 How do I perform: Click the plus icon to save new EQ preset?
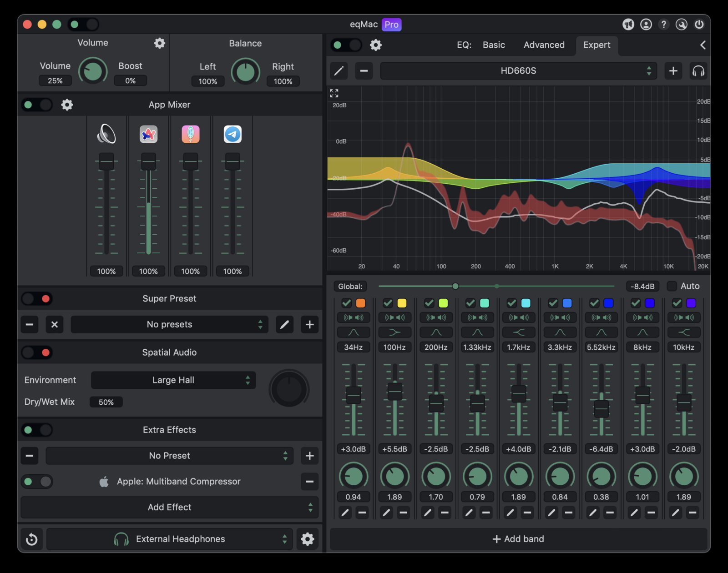[673, 71]
